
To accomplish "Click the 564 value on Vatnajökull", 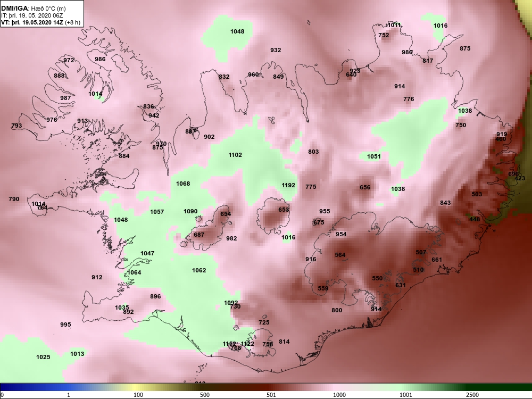I will coord(340,255).
